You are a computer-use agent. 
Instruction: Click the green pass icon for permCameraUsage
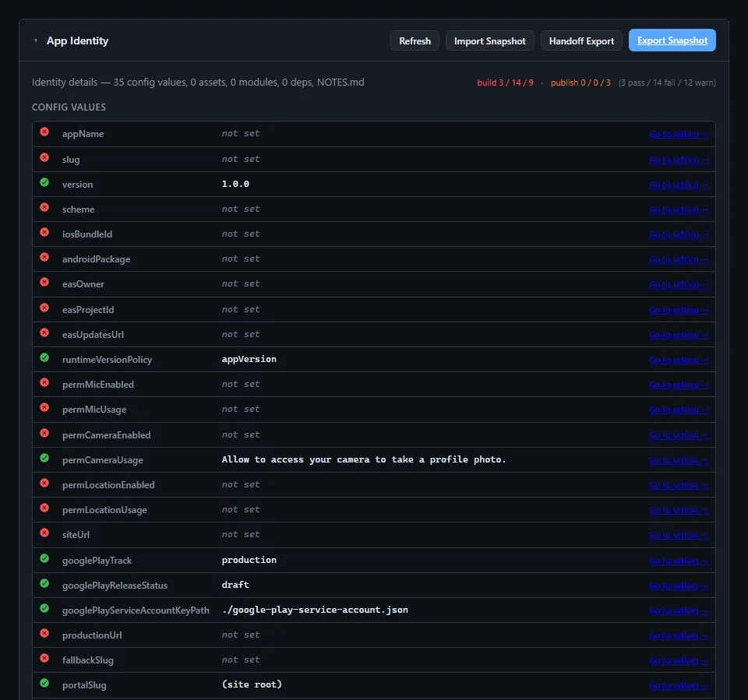click(44, 458)
